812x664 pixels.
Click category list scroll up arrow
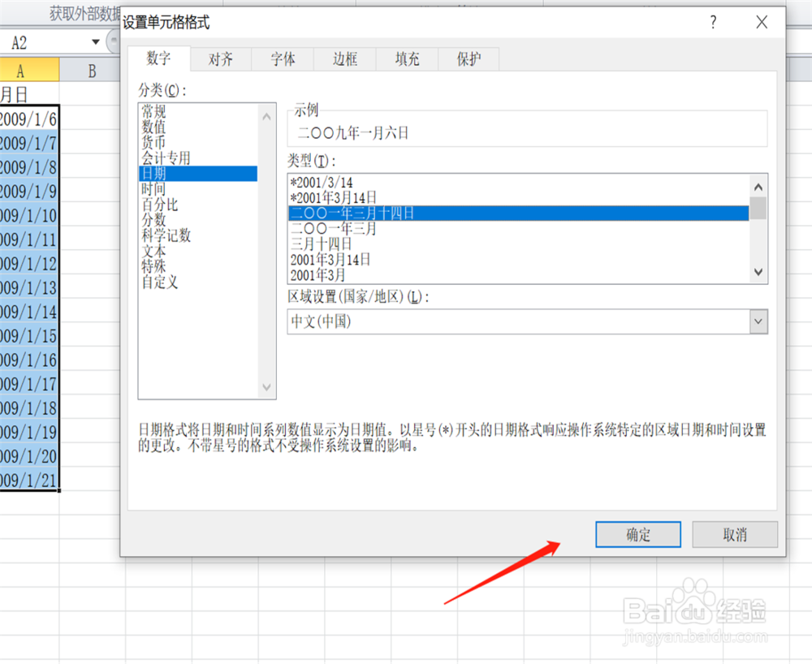(x=266, y=116)
